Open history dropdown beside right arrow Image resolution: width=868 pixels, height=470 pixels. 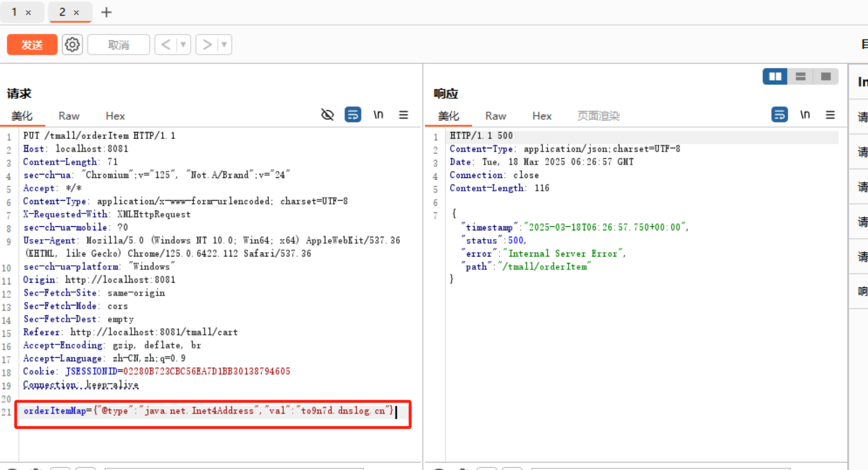coord(225,45)
